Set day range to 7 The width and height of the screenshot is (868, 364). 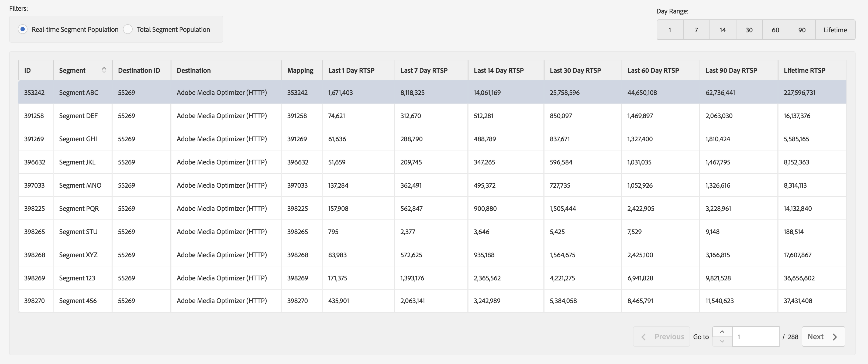[x=696, y=30]
